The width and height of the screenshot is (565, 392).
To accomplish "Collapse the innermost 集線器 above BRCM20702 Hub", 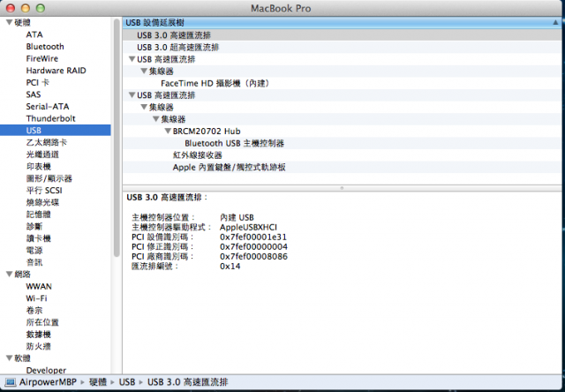I will click(x=155, y=119).
